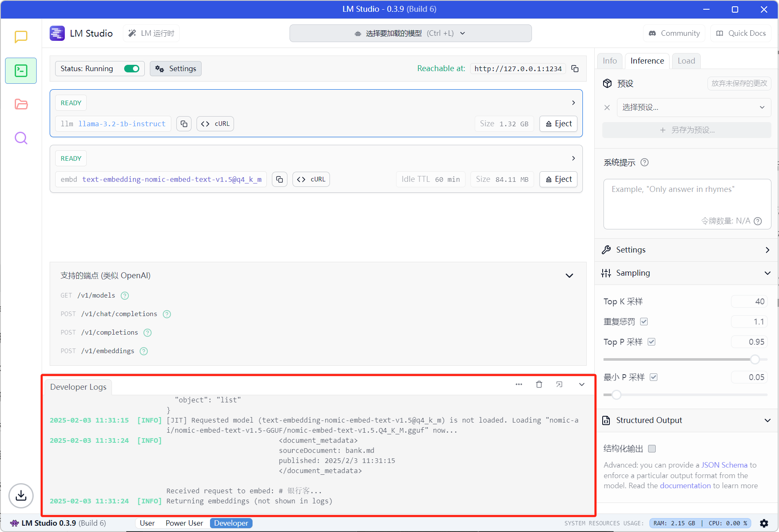Enable the structured output (结构化输出) checkbox

pyautogui.click(x=652, y=449)
